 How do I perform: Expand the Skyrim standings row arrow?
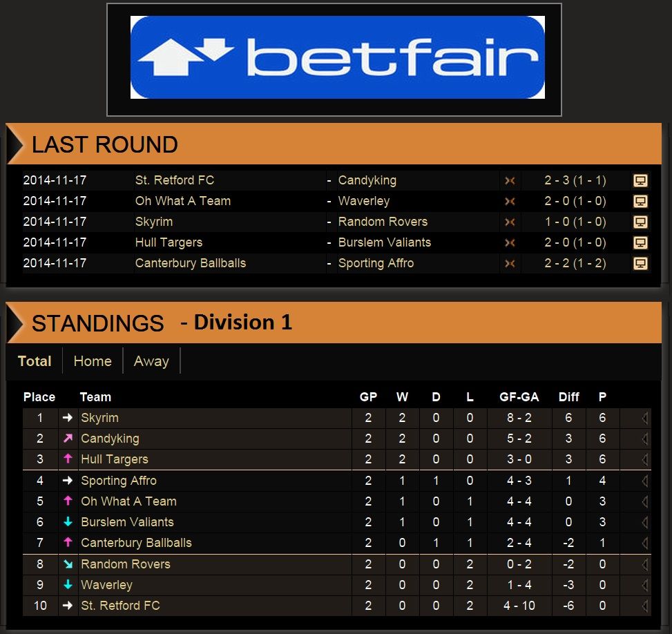[644, 418]
